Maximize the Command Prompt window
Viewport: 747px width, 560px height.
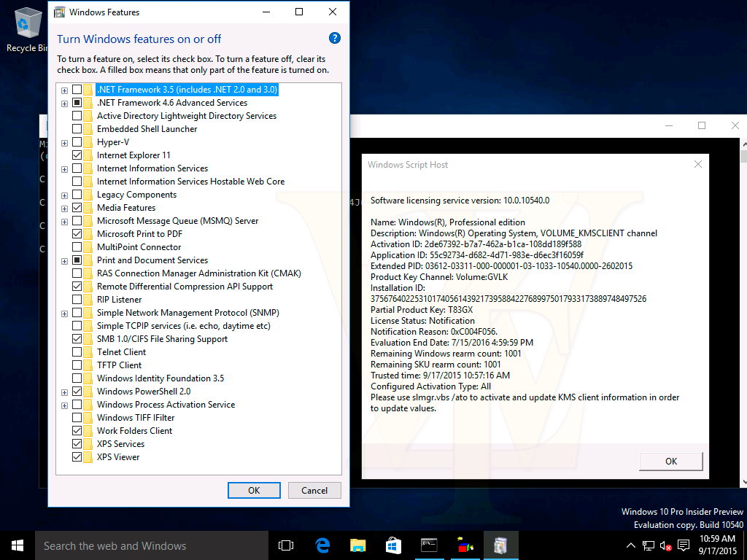(701, 125)
